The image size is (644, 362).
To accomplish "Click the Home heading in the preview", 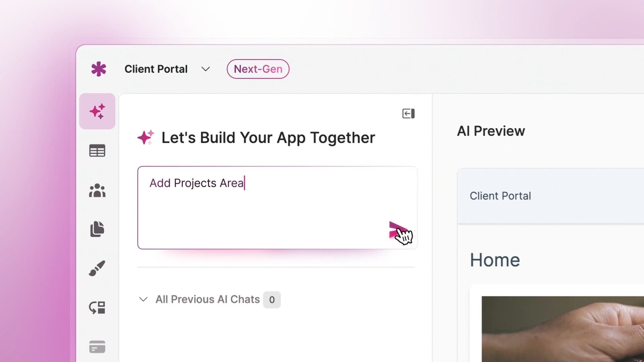I will (495, 260).
